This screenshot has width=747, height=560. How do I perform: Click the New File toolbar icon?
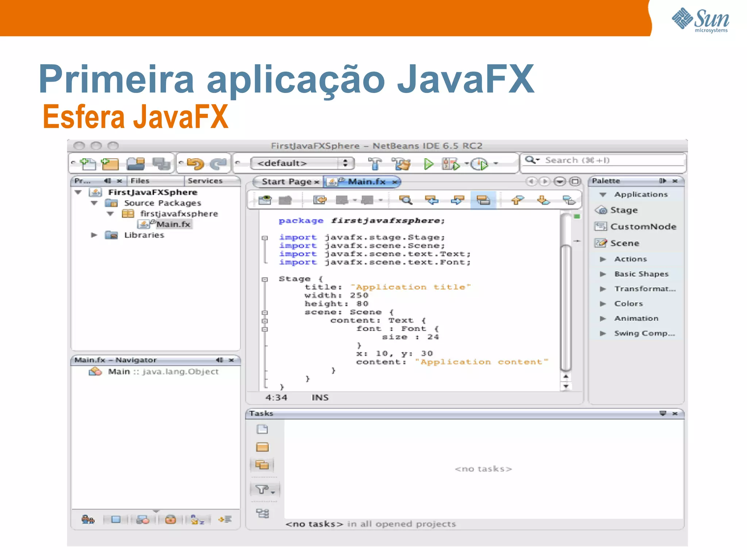pyautogui.click(x=88, y=164)
